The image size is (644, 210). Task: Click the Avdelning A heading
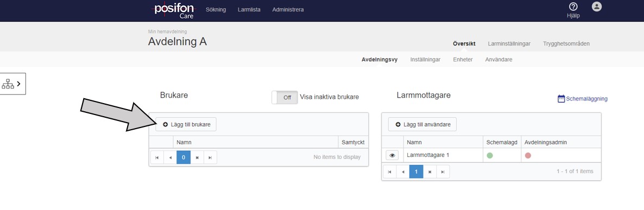(x=178, y=42)
